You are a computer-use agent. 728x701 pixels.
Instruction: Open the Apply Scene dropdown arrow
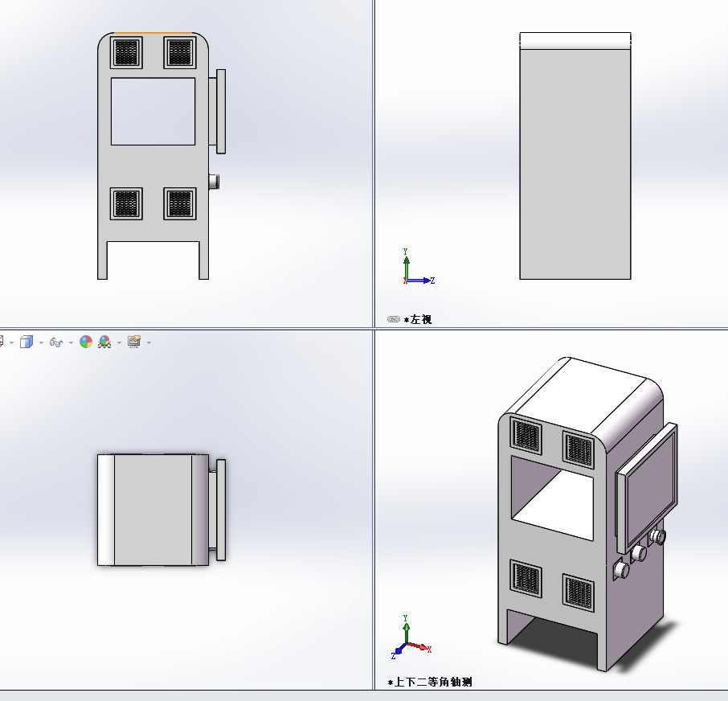119,342
